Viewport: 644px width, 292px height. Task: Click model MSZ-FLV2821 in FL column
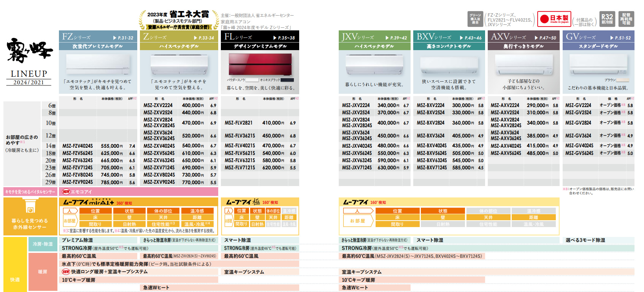pyautogui.click(x=238, y=123)
